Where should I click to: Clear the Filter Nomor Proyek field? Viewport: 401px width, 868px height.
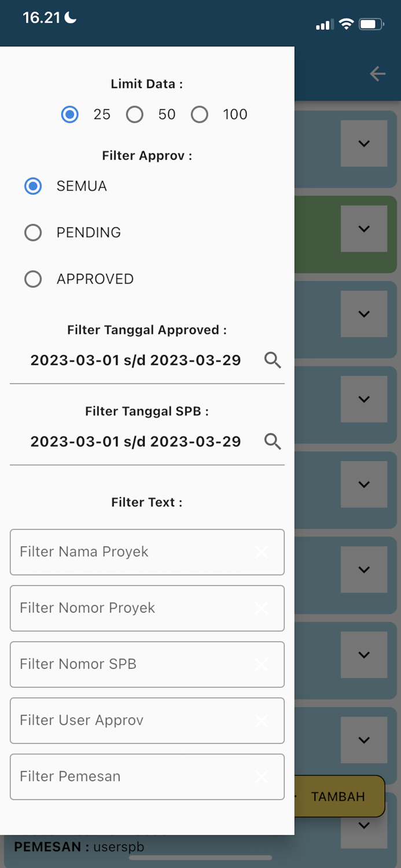(262, 608)
